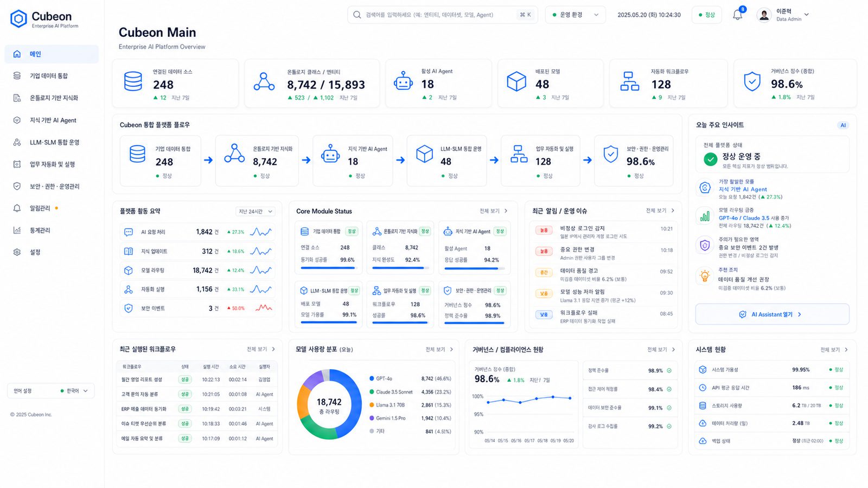This screenshot has width=868, height=488.
Task: Open the 지식 기반 AI Agent insight link
Action: click(743, 189)
